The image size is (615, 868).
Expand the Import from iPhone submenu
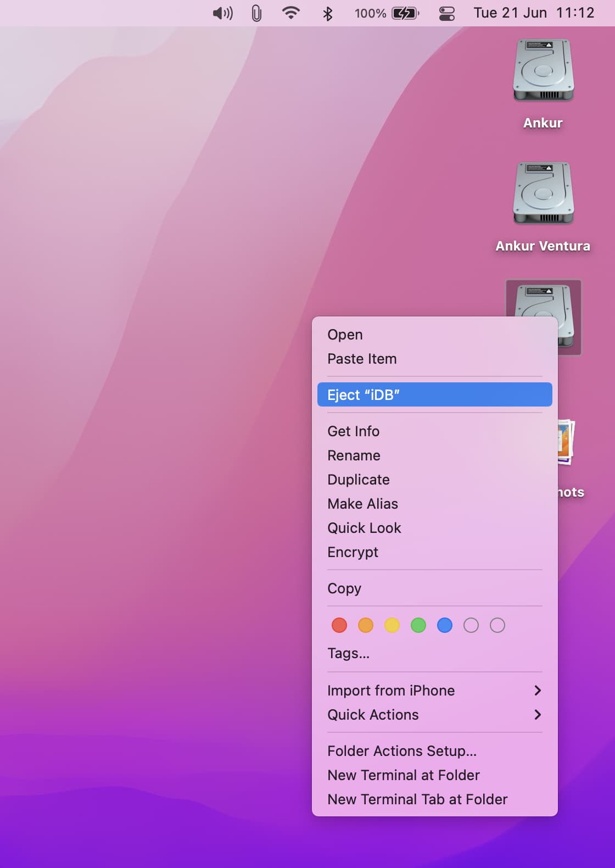435,691
